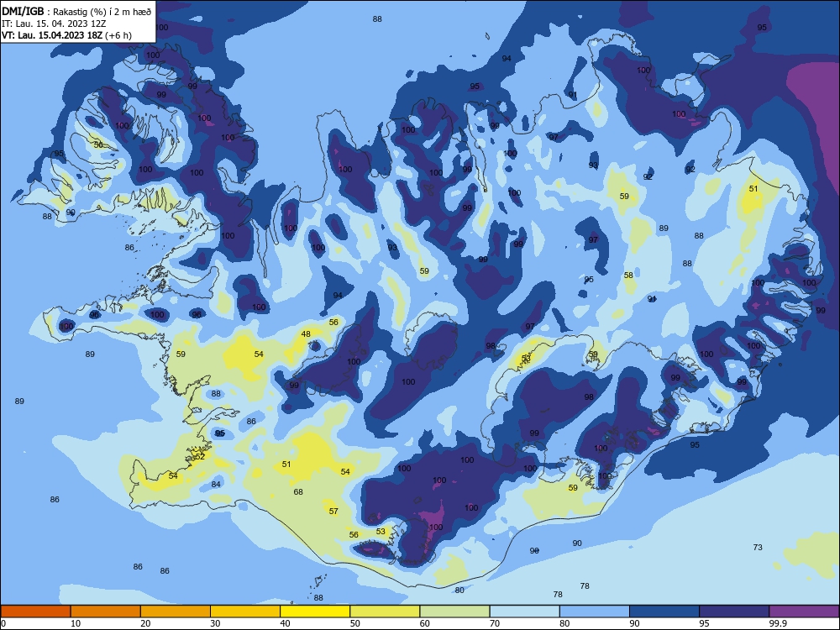Click the pale green 60–70 legend swatch

tap(454, 612)
